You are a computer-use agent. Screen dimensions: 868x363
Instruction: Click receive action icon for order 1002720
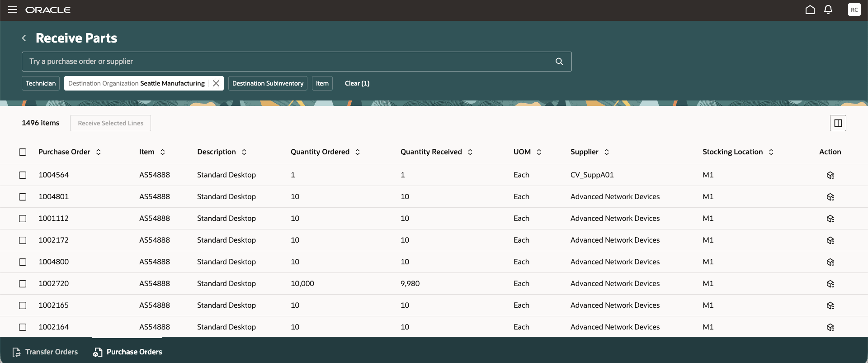click(830, 284)
